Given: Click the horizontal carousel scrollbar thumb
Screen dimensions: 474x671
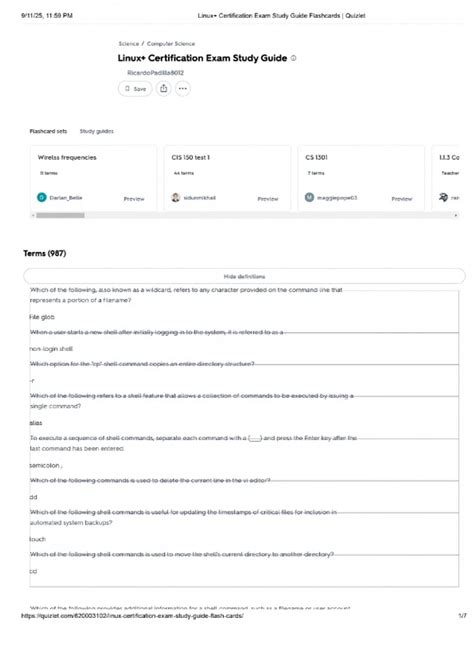Looking at the screenshot, I should (60, 215).
